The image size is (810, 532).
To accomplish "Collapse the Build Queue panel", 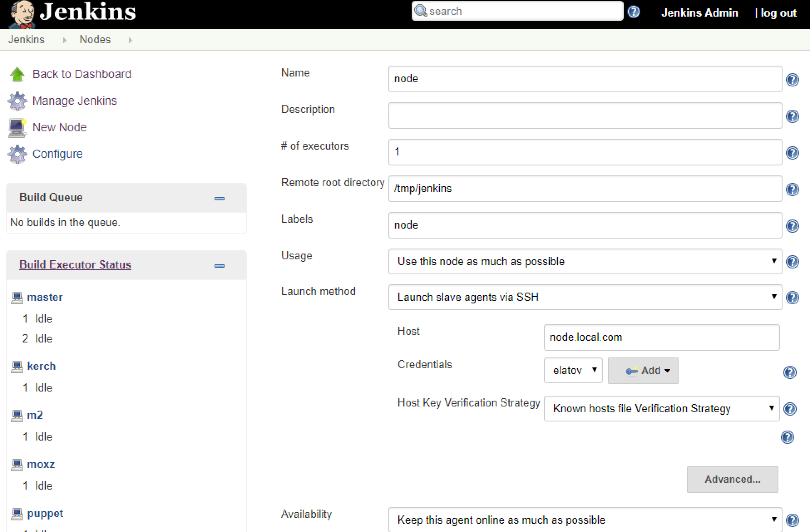I will coord(219,198).
